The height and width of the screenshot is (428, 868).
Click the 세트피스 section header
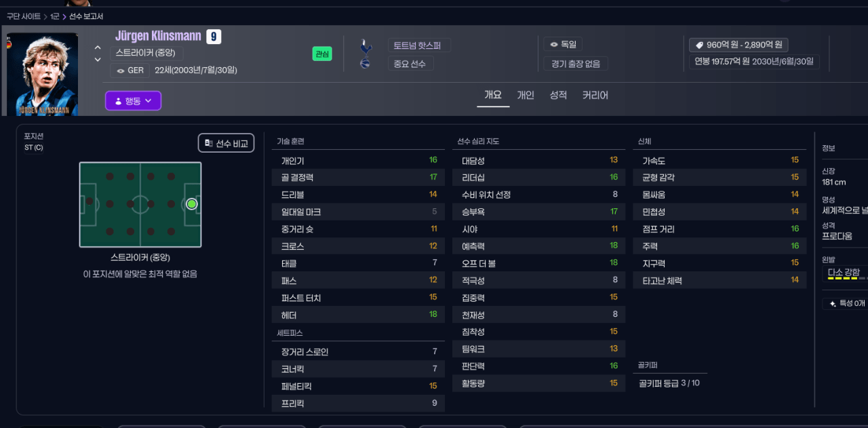290,333
